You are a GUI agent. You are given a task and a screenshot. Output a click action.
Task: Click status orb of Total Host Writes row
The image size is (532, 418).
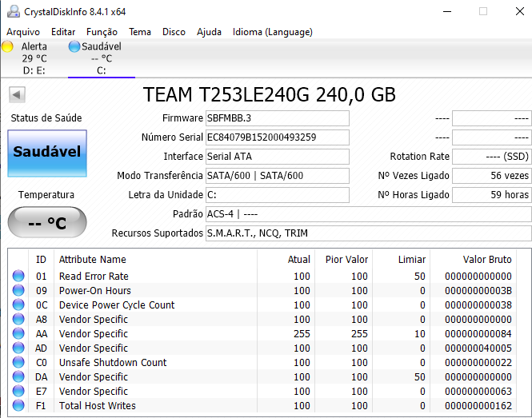point(18,405)
